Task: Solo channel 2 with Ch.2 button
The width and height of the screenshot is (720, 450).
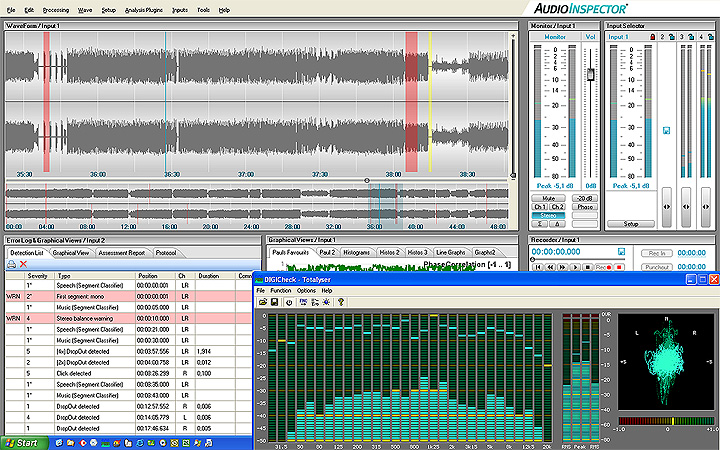Action: point(557,207)
